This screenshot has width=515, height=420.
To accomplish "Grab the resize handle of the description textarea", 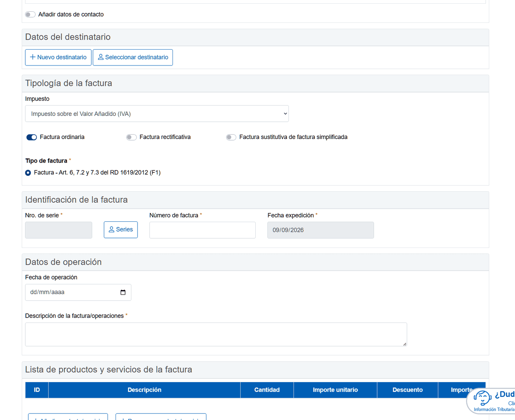I will (x=405, y=344).
